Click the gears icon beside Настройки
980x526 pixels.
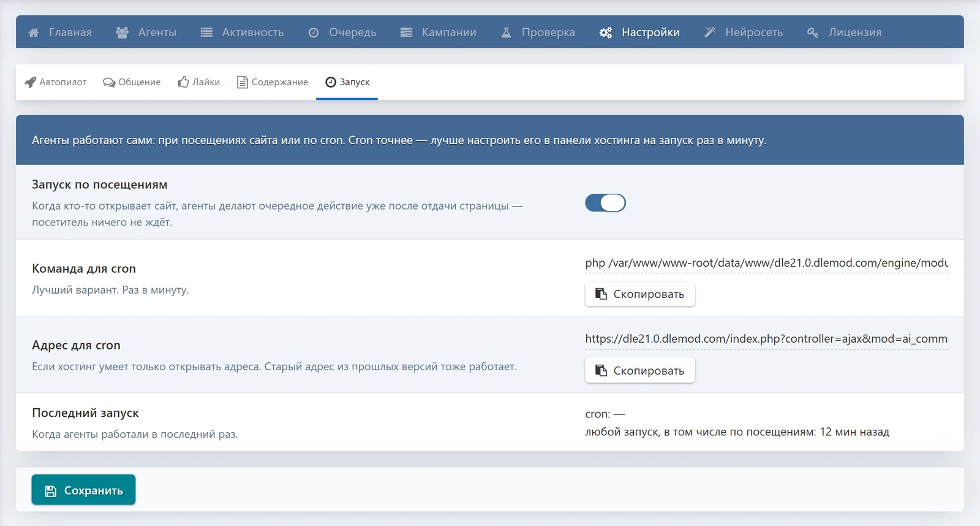[x=606, y=32]
